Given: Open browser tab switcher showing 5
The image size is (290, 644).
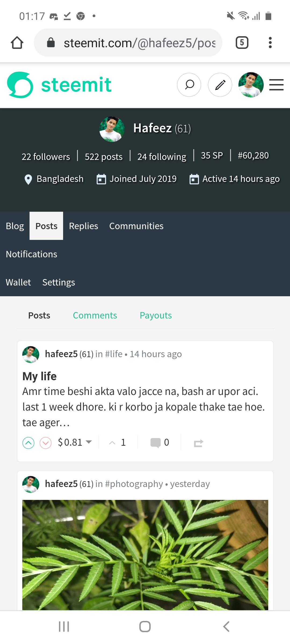Looking at the screenshot, I should click(242, 43).
